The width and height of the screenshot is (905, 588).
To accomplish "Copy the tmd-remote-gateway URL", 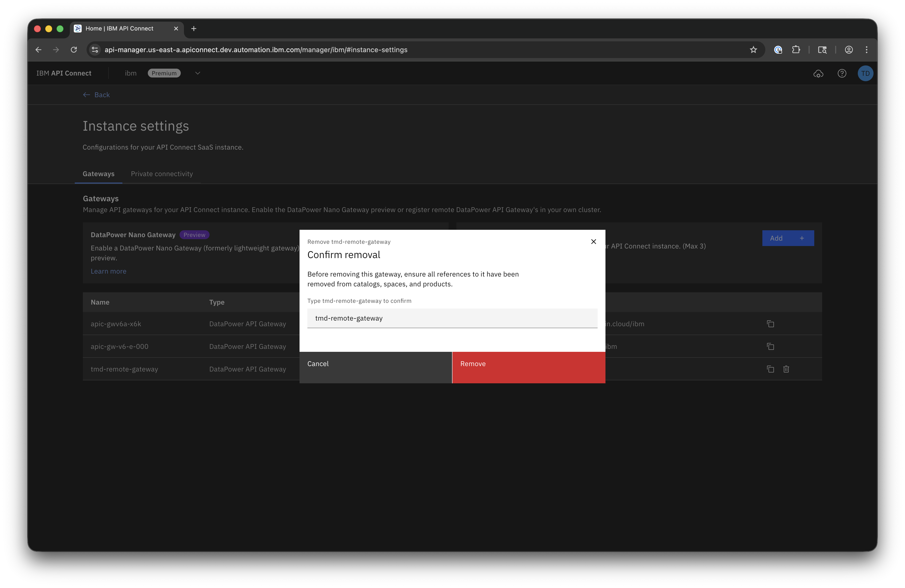I will tap(770, 369).
